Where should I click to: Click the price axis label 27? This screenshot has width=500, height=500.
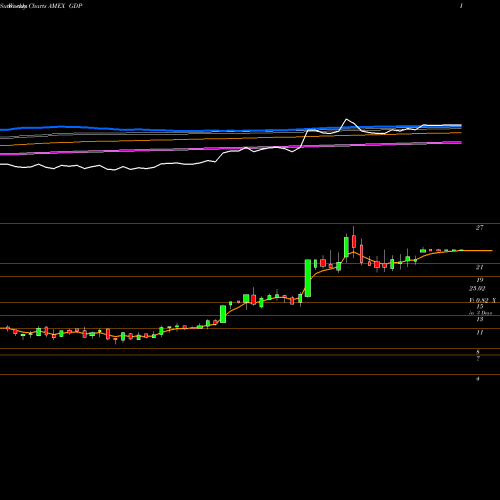(x=479, y=228)
